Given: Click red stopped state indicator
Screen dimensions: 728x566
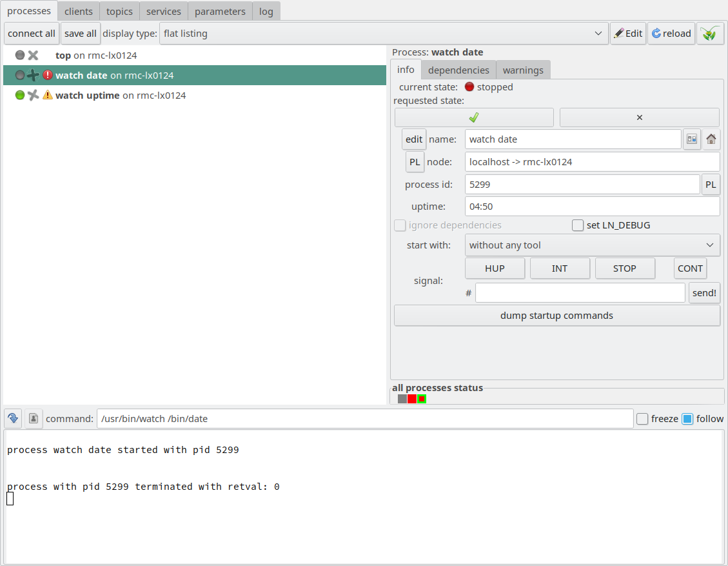Looking at the screenshot, I should click(469, 87).
